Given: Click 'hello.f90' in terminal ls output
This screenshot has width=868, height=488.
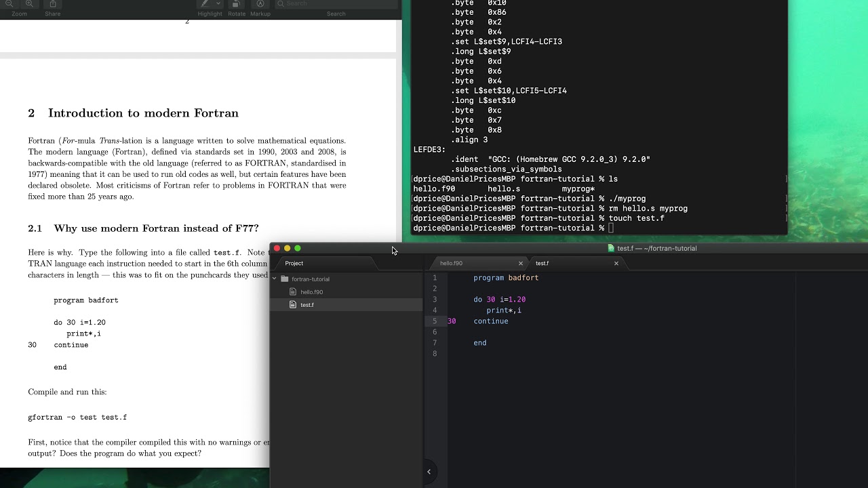Looking at the screenshot, I should (435, 189).
